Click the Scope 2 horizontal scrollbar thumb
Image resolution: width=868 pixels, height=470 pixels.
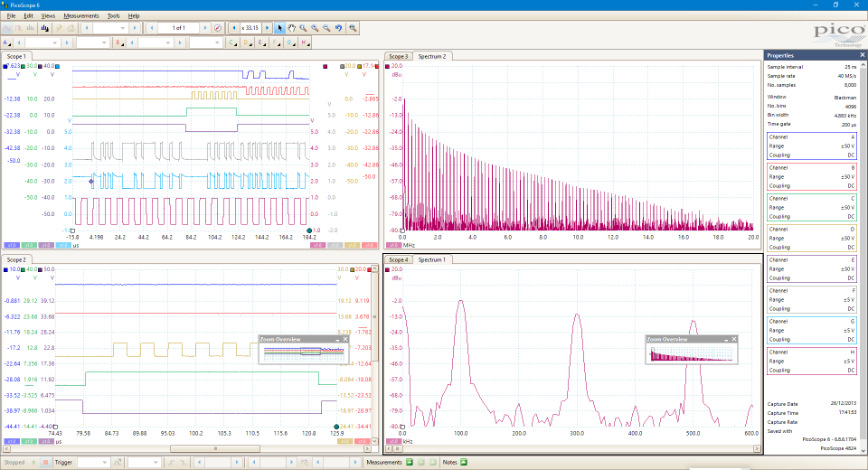click(215, 448)
